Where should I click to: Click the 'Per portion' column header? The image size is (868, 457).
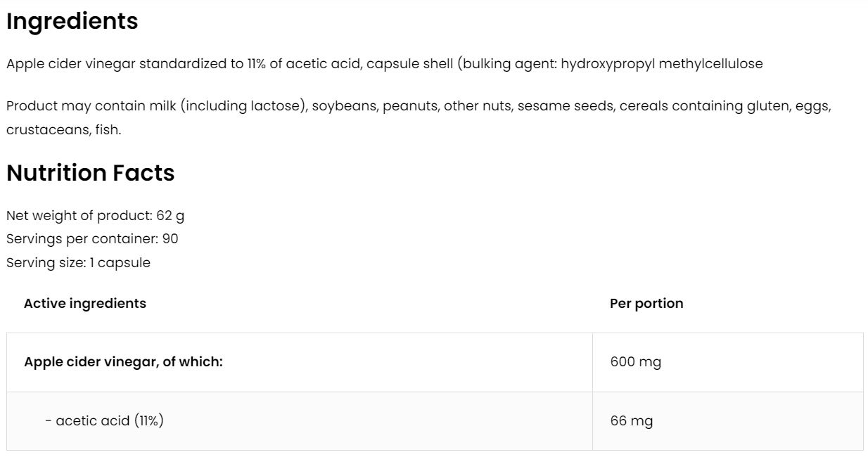tap(646, 304)
